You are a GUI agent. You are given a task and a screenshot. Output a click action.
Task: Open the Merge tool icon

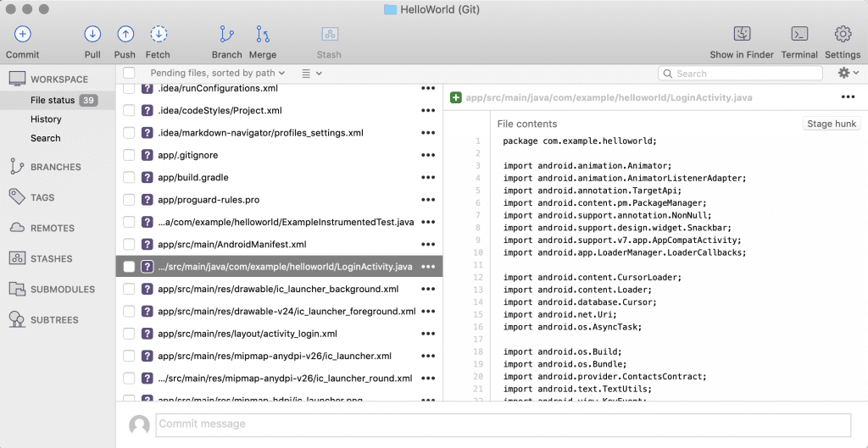pyautogui.click(x=263, y=34)
